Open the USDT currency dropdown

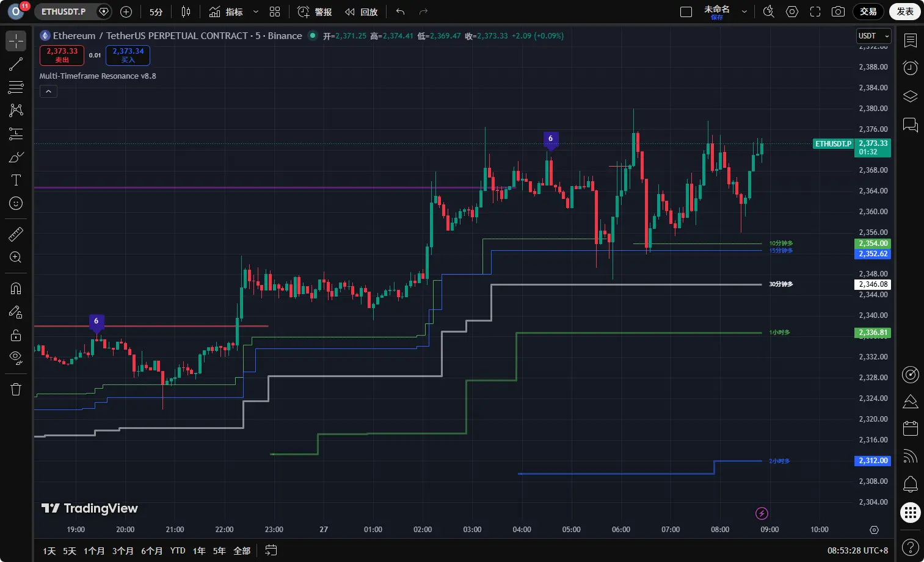(x=874, y=36)
